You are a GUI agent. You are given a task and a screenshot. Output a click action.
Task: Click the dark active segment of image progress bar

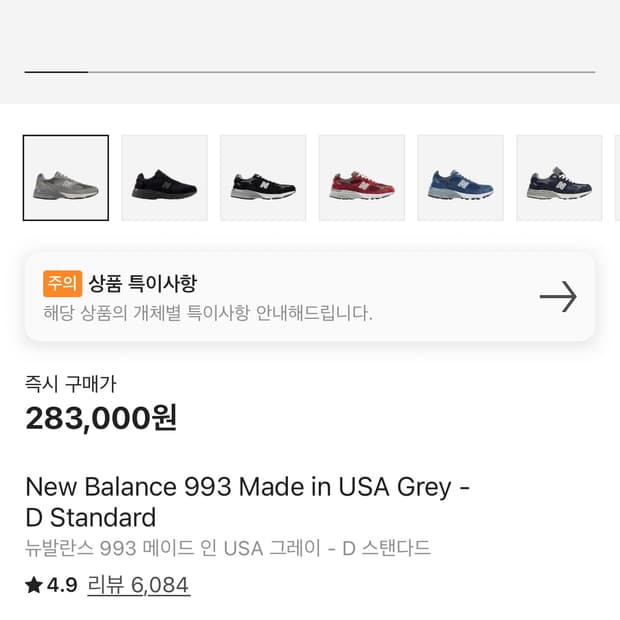[56, 72]
